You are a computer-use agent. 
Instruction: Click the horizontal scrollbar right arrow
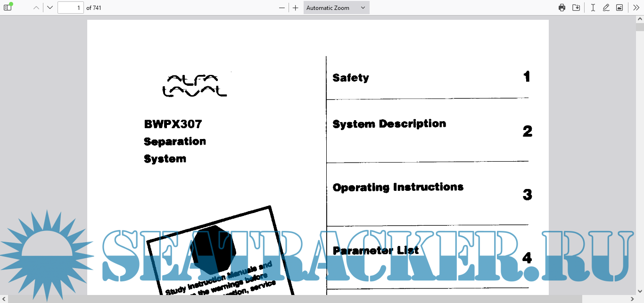click(x=633, y=299)
